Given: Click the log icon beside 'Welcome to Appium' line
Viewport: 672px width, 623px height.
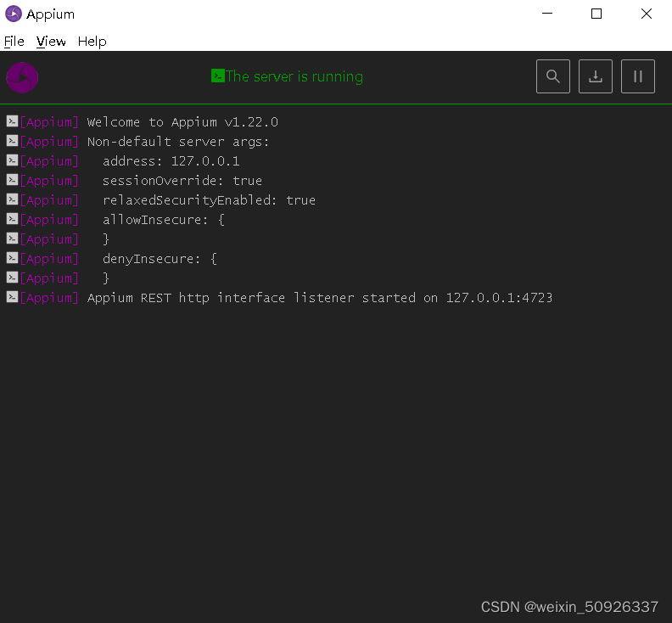Looking at the screenshot, I should 12,121.
